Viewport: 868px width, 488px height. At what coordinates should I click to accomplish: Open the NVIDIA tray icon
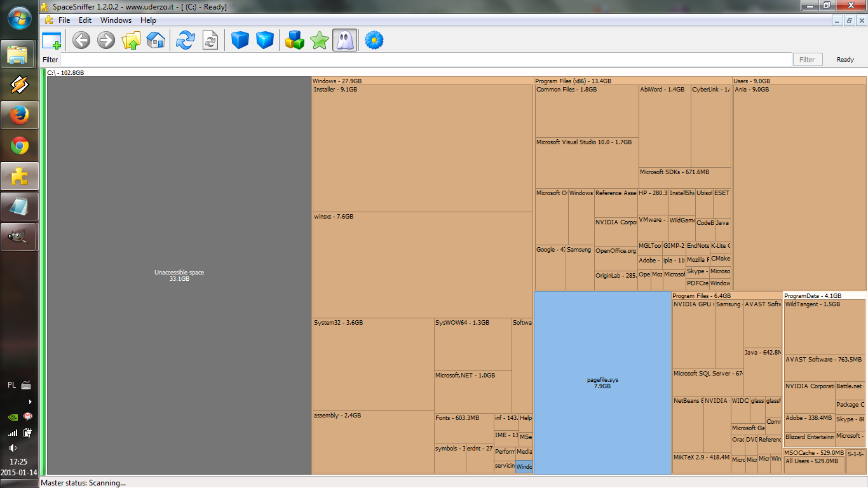click(12, 417)
